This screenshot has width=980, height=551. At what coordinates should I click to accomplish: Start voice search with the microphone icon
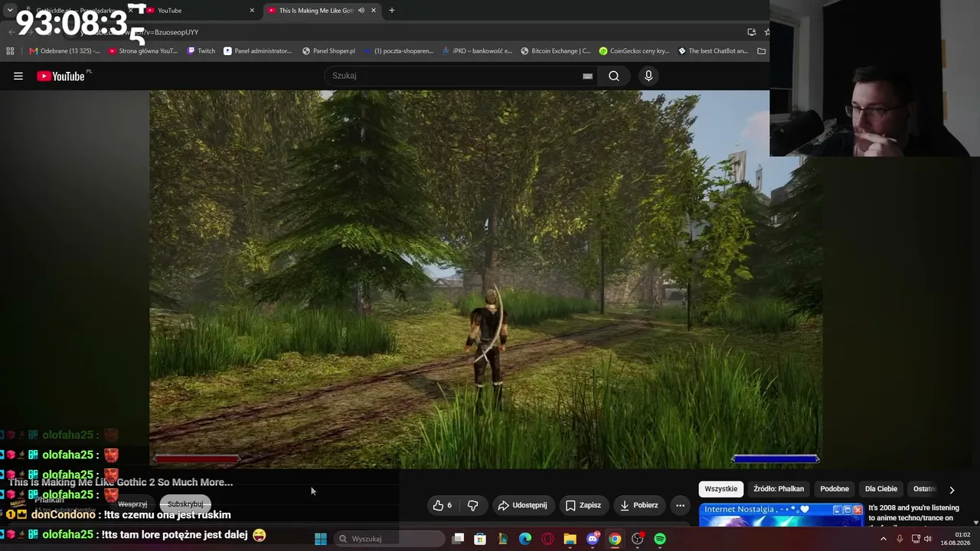click(x=648, y=76)
